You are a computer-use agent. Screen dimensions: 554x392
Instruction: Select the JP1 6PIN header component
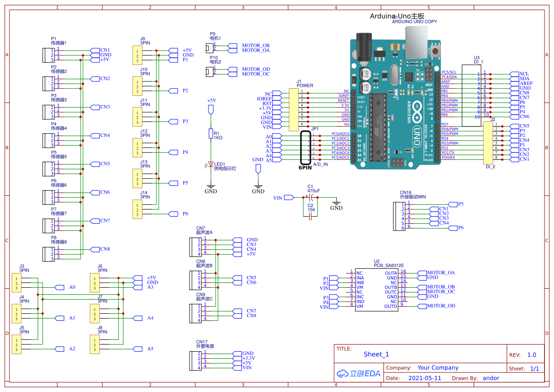(x=306, y=147)
